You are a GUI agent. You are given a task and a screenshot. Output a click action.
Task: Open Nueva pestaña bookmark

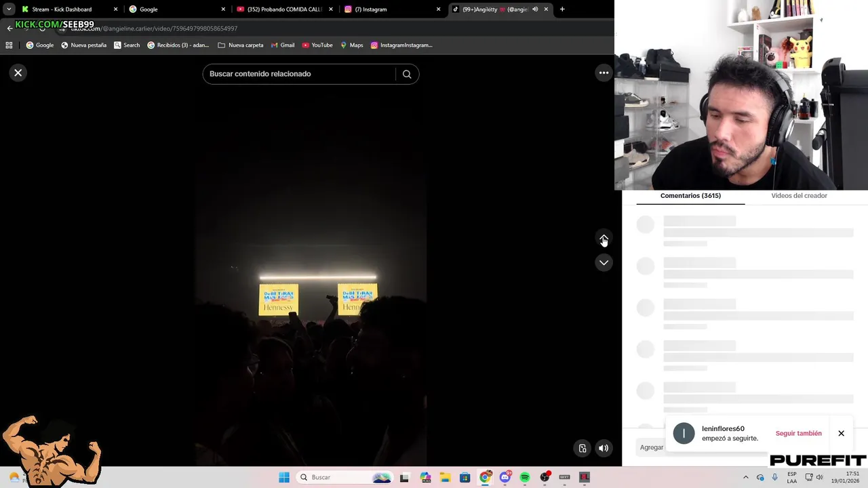point(84,45)
